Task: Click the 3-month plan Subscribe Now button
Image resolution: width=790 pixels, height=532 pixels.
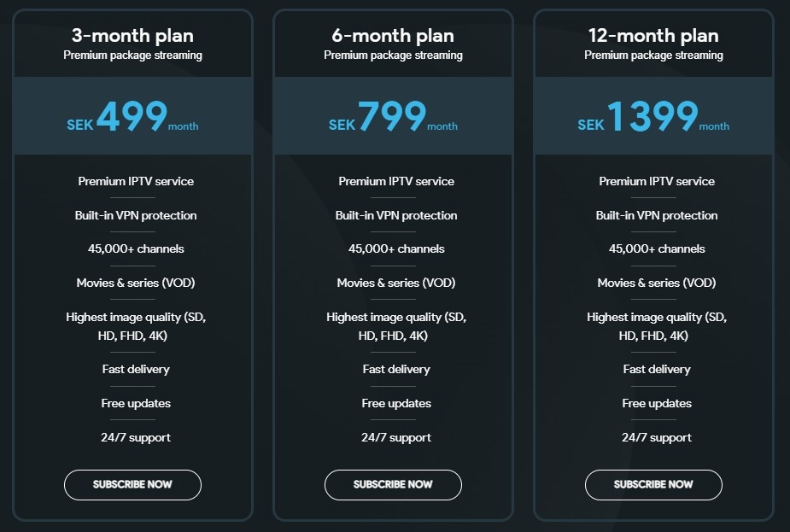Action: tap(132, 484)
